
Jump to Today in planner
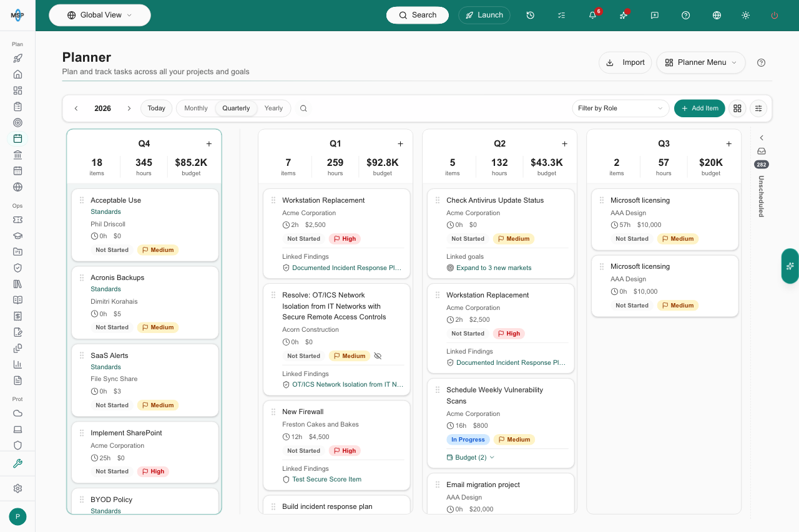(157, 109)
